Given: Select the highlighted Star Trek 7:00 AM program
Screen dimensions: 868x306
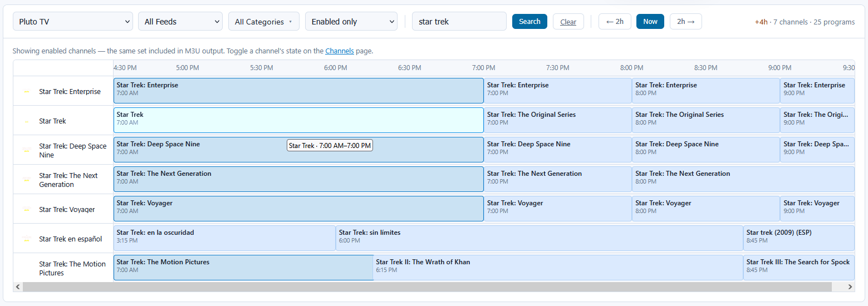Looking at the screenshot, I should coord(298,120).
